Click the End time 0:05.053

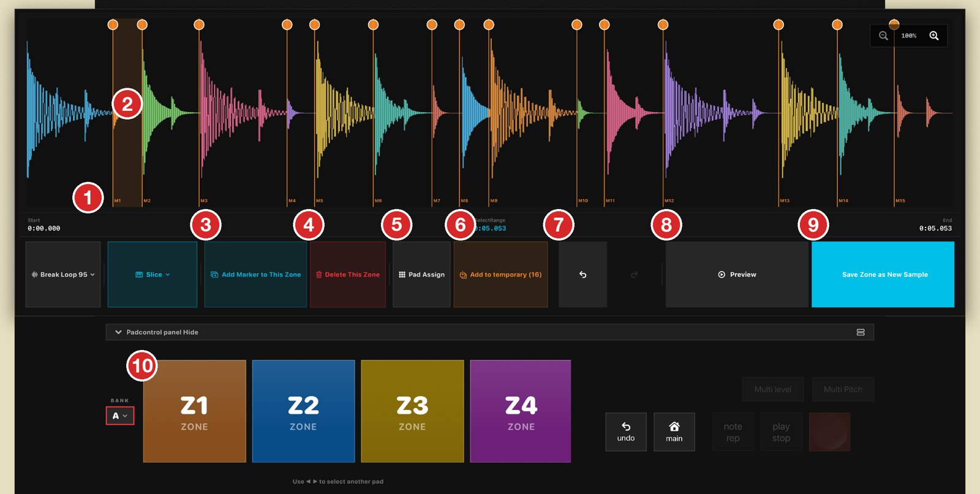tap(936, 229)
